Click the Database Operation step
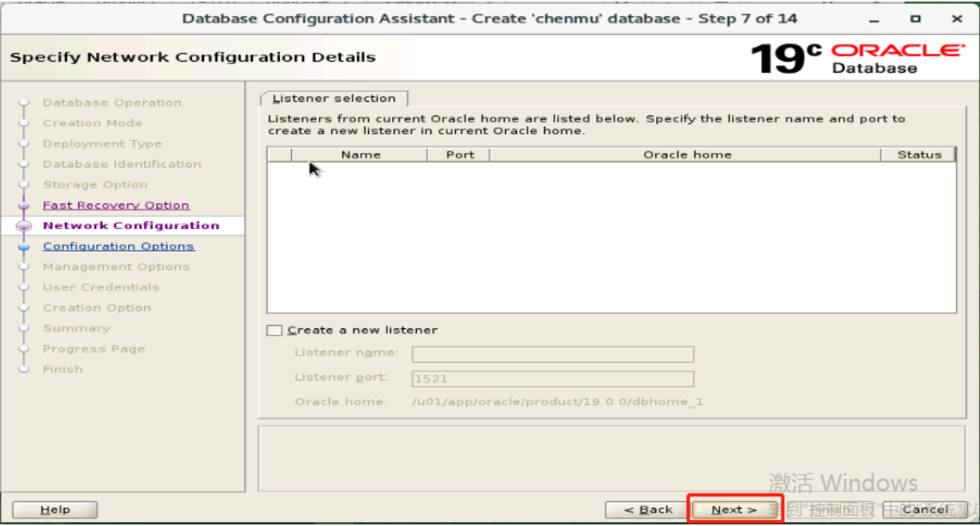980x526 pixels. pyautogui.click(x=112, y=102)
